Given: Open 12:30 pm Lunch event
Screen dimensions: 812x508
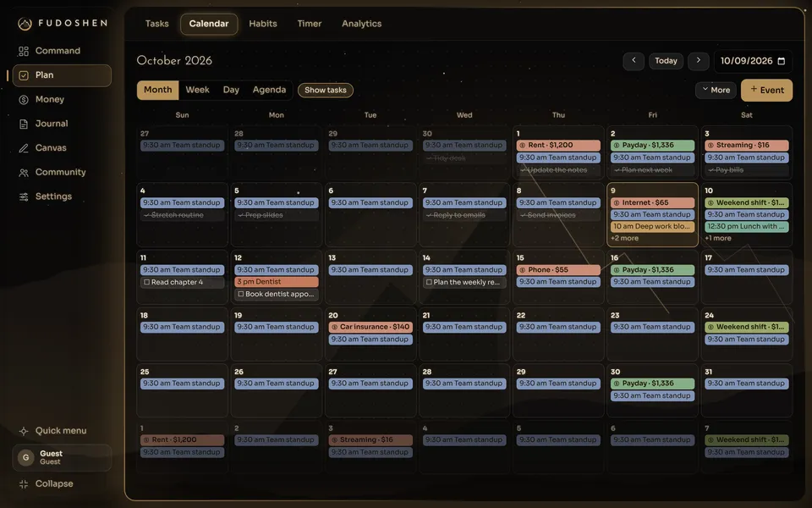Looking at the screenshot, I should coord(746,227).
